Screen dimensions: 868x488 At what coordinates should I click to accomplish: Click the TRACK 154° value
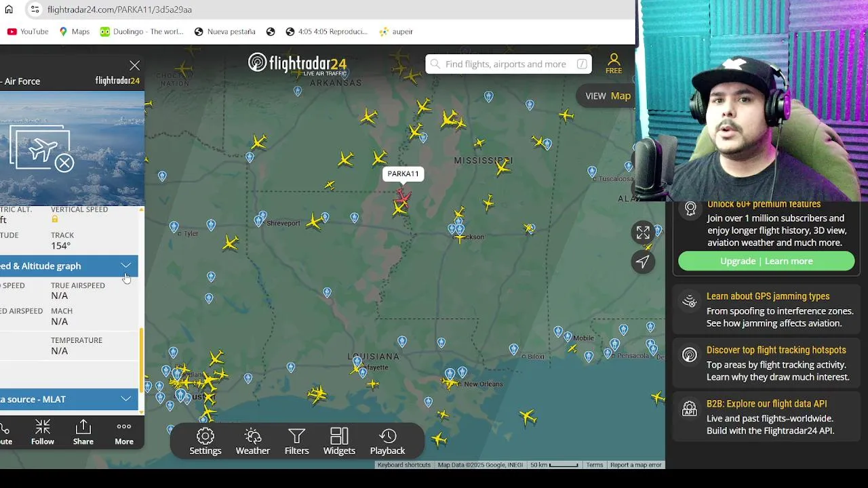(x=61, y=246)
